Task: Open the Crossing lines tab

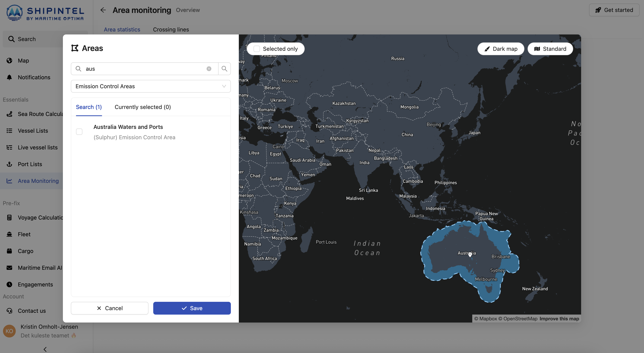Action: tap(171, 29)
